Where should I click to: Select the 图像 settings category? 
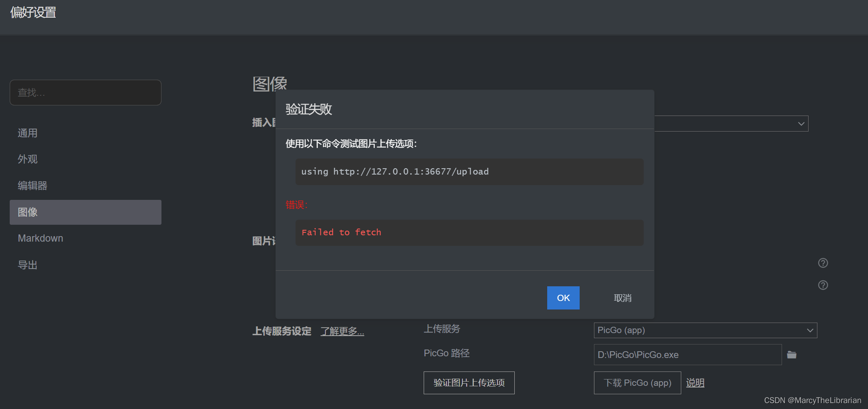point(86,212)
